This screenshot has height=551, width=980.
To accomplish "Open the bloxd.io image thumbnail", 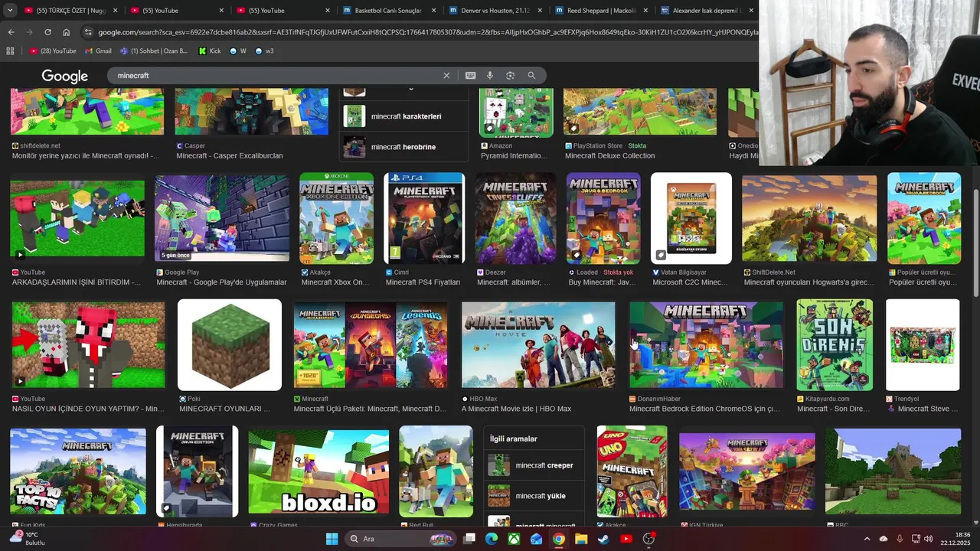I will click(x=318, y=471).
